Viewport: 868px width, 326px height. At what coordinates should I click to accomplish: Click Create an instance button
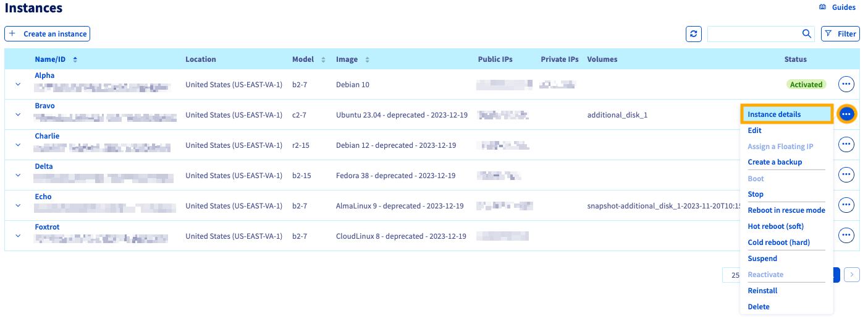(x=48, y=34)
